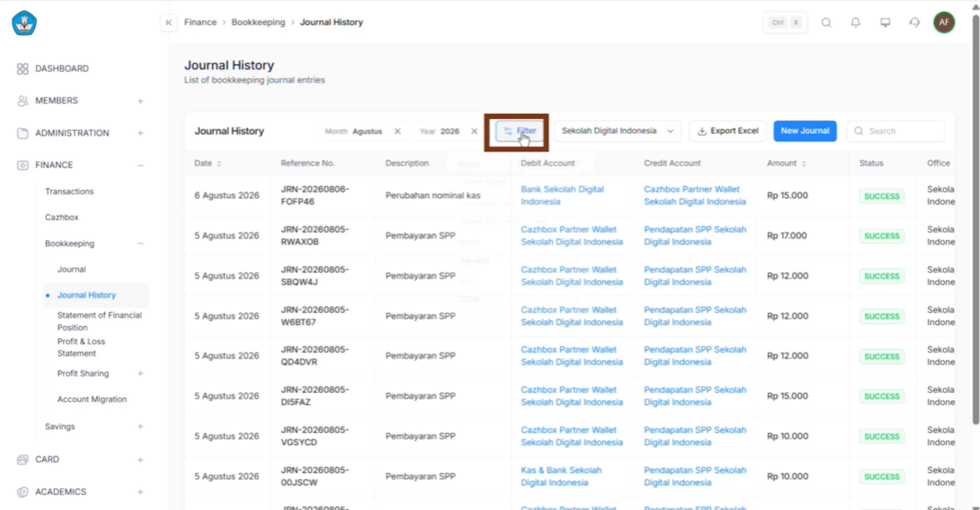980x510 pixels.
Task: Click the Rp 17.000 amount
Action: [x=787, y=235]
